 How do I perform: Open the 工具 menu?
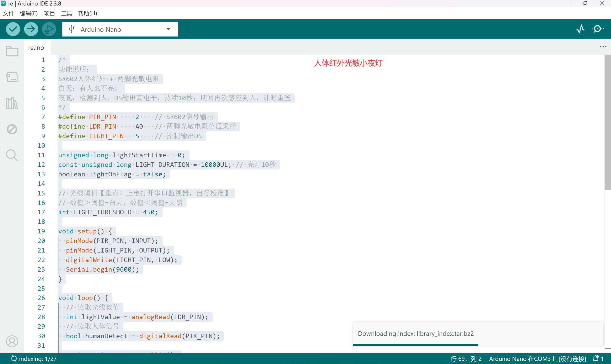66,13
